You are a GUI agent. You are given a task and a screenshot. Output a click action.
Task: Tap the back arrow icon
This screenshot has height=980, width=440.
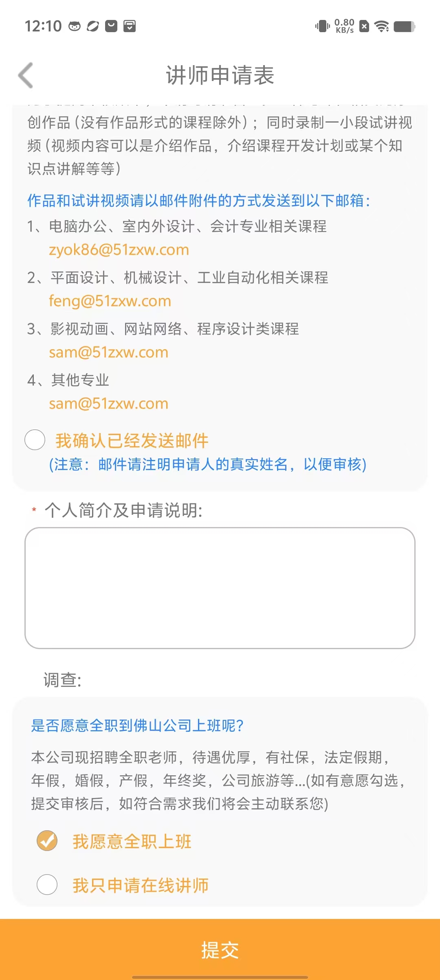point(26,75)
